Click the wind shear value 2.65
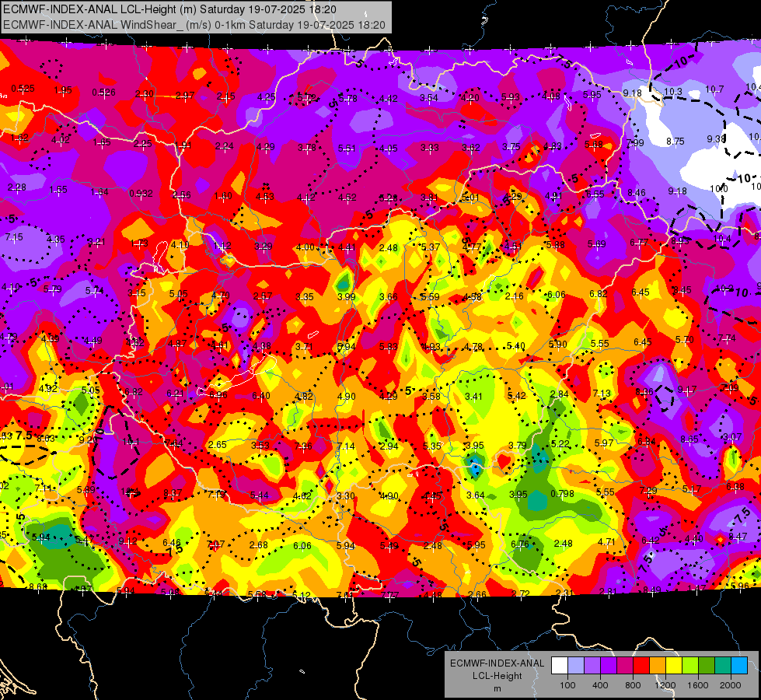Image resolution: width=761 pixels, height=700 pixels. [x=218, y=444]
